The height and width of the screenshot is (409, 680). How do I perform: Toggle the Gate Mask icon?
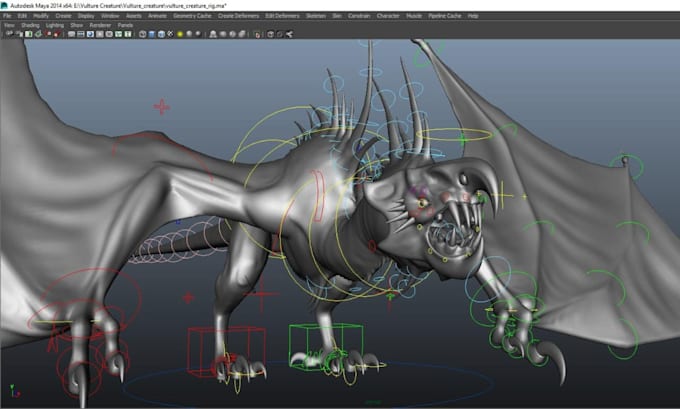point(100,34)
